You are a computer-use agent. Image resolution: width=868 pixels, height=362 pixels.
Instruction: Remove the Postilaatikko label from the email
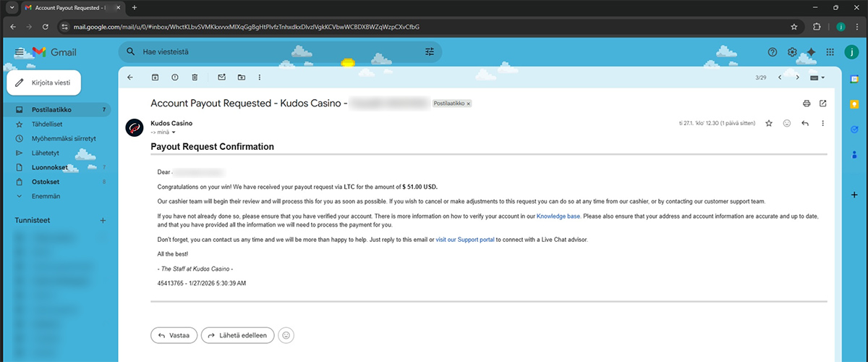click(468, 104)
